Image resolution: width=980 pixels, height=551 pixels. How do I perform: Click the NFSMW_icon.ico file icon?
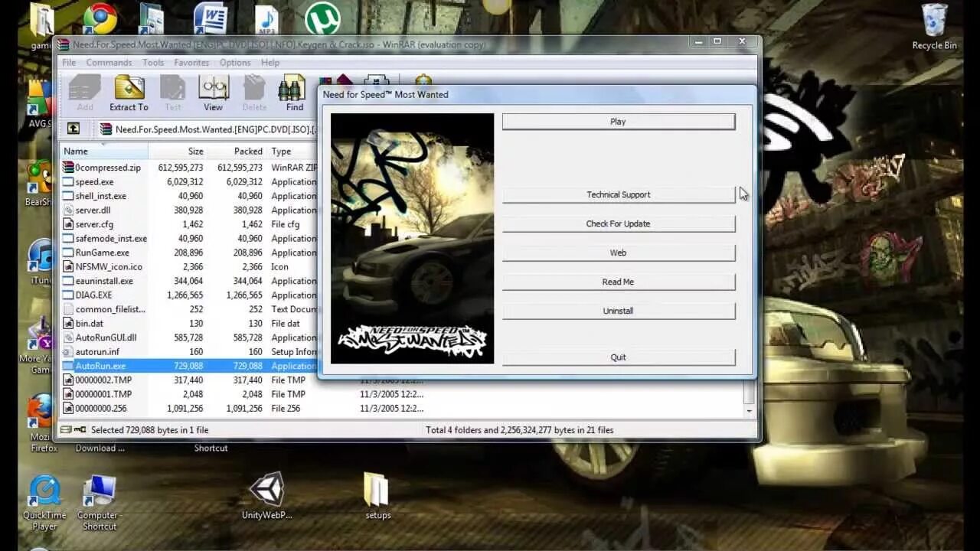69,266
